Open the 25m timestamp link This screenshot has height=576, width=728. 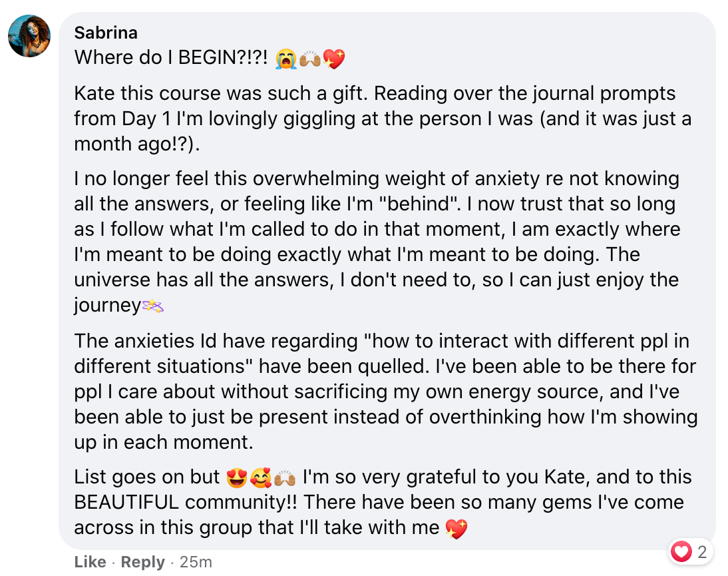[196, 561]
